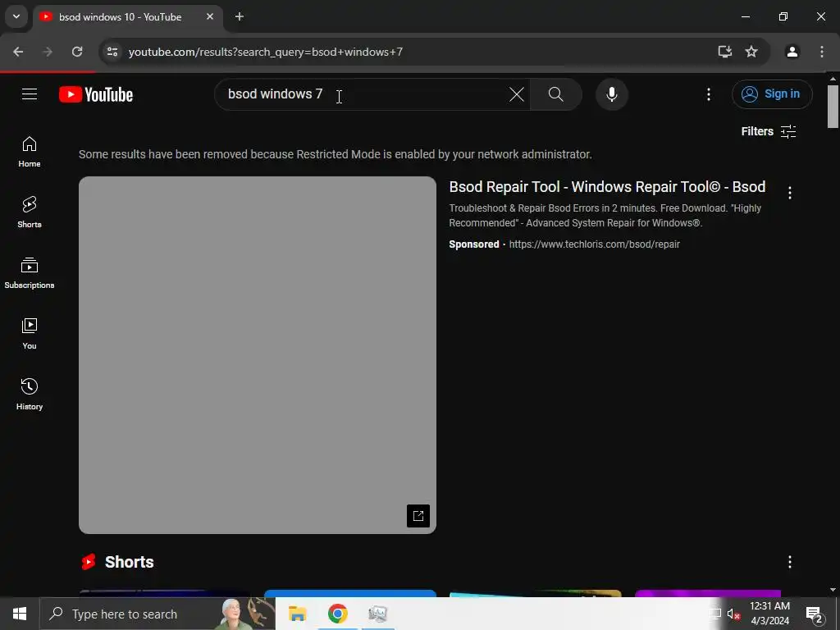840x630 pixels.
Task: Open Subscriptions in the sidebar
Action: tap(30, 273)
